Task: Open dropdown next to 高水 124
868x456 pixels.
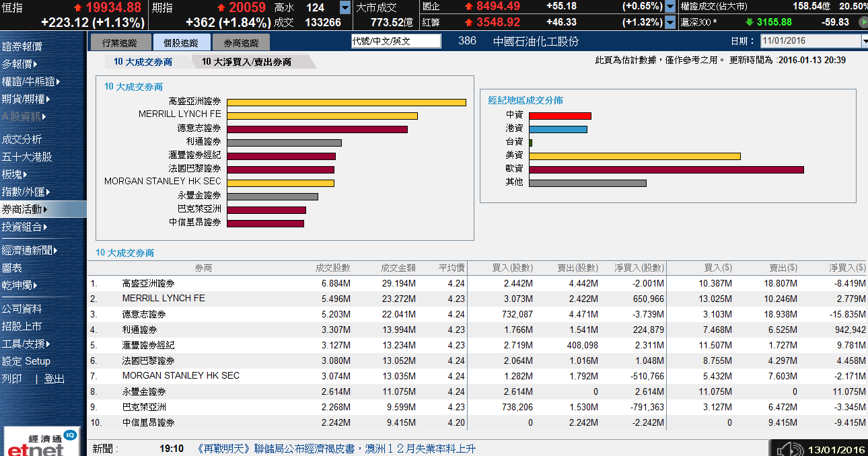Action: (345, 7)
